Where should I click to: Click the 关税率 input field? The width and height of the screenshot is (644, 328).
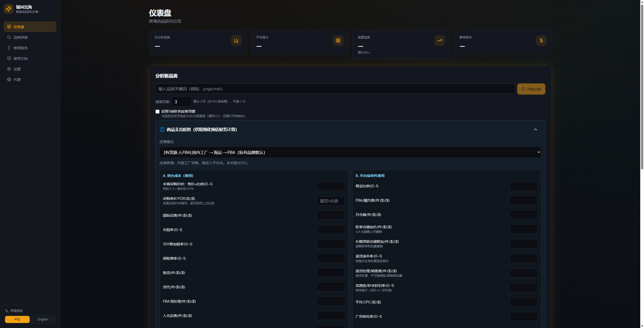331,229
